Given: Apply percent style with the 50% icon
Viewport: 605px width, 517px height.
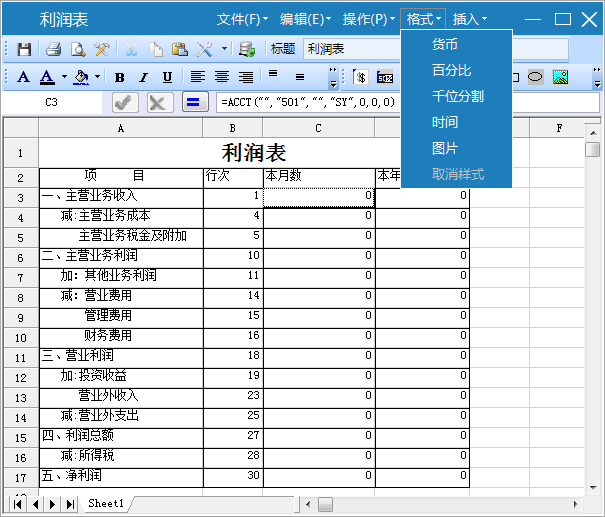Looking at the screenshot, I should click(x=385, y=77).
